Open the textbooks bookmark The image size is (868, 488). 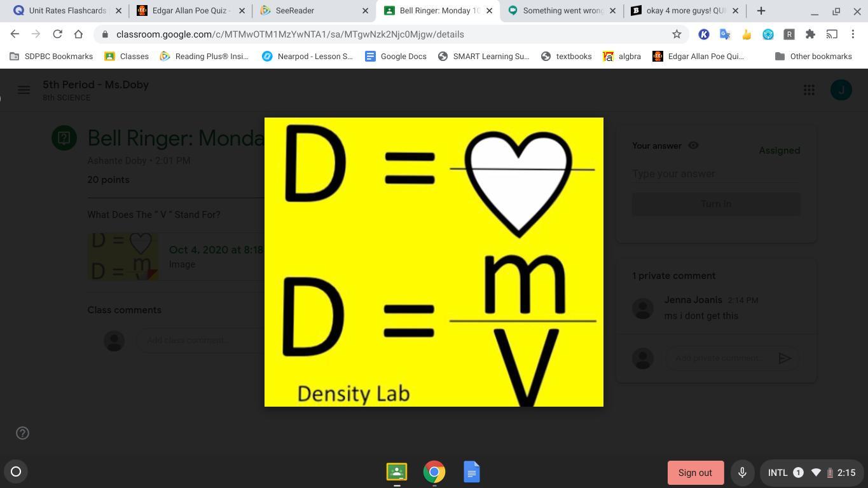(x=566, y=57)
